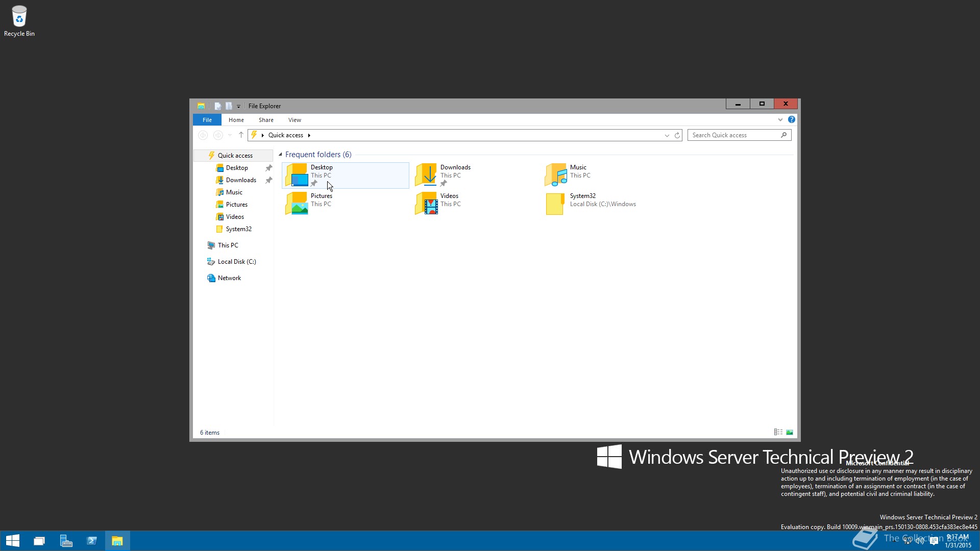Open the Recent locations dropdown arrow
The height and width of the screenshot is (551, 980).
pos(230,135)
